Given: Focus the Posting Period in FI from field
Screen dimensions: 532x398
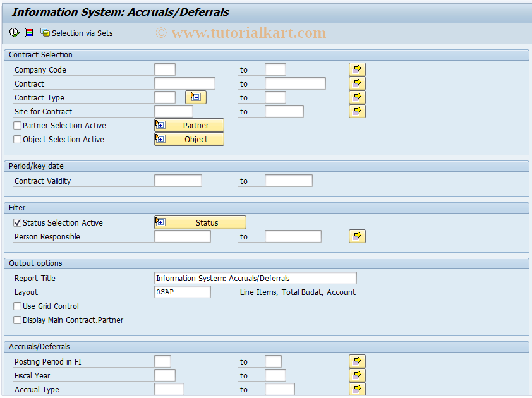Looking at the screenshot, I should tap(162, 362).
